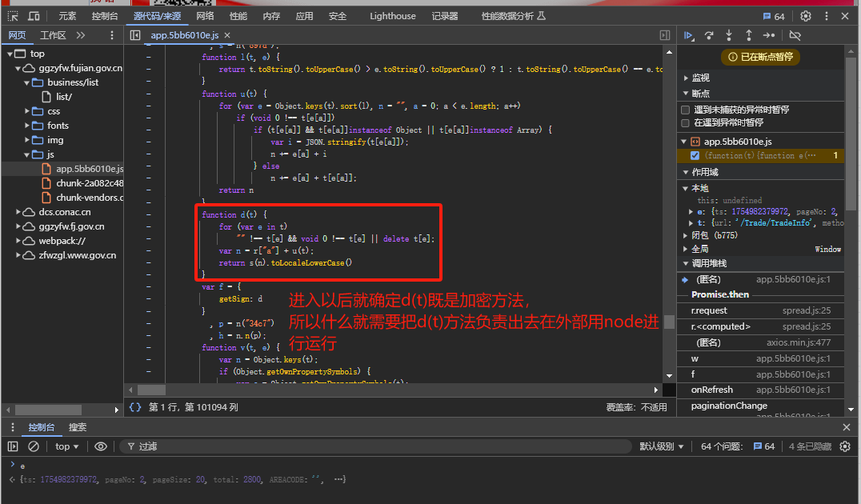The width and height of the screenshot is (861, 504).
Task: Click the 4 条已隐藏 hidden messages label
Action: tap(810, 446)
